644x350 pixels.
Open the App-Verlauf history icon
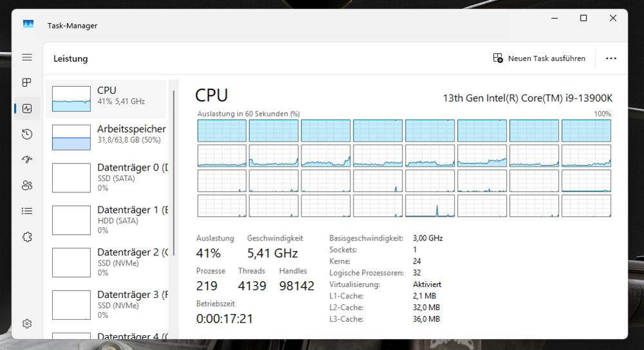point(27,134)
